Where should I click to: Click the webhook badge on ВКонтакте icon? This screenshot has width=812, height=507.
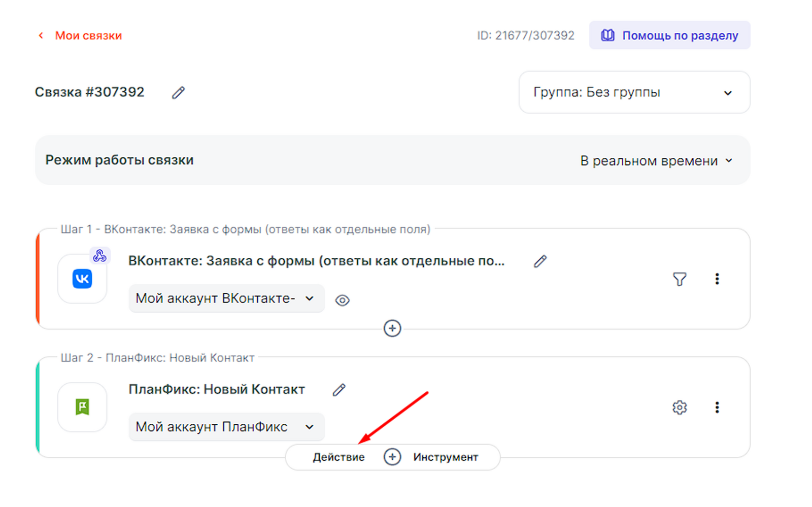pyautogui.click(x=99, y=255)
